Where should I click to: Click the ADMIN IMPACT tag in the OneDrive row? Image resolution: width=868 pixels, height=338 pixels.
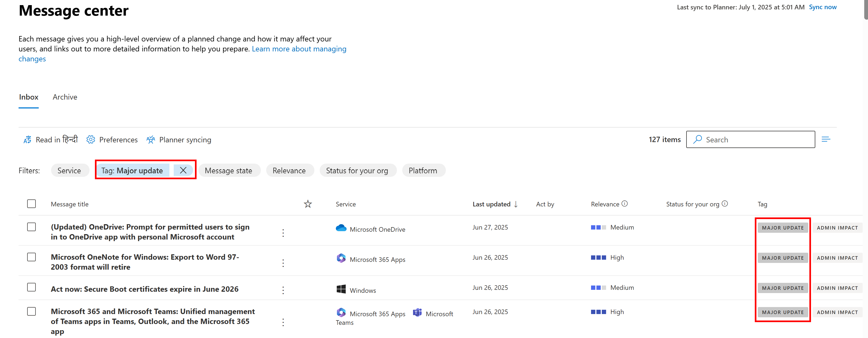pos(837,228)
